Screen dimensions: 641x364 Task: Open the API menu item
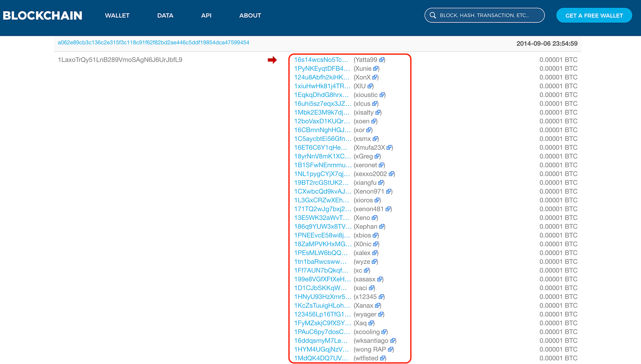(206, 15)
